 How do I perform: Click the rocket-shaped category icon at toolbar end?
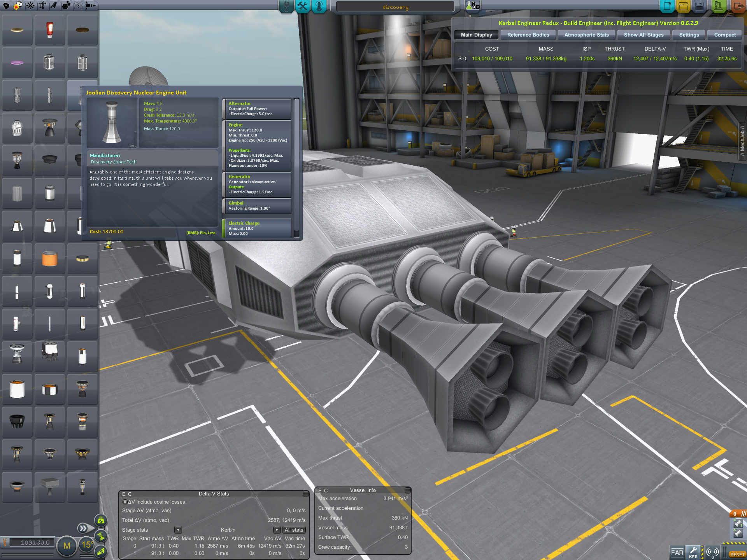pos(90,6)
